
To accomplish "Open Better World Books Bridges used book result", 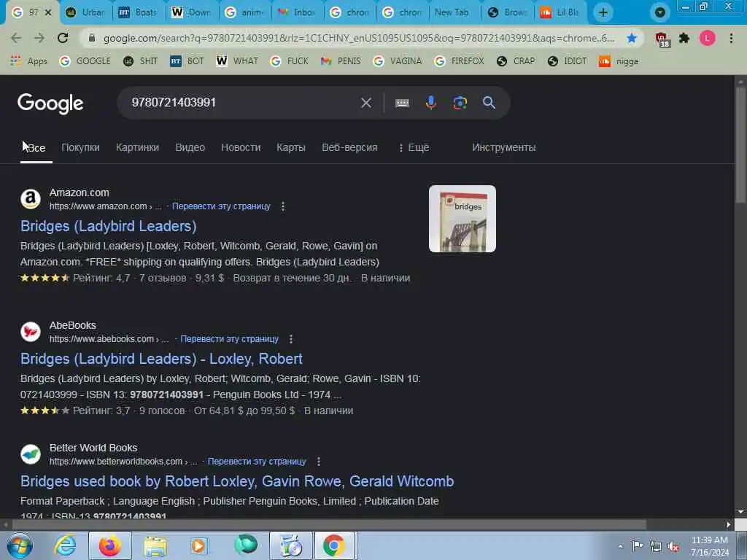I will point(237,481).
